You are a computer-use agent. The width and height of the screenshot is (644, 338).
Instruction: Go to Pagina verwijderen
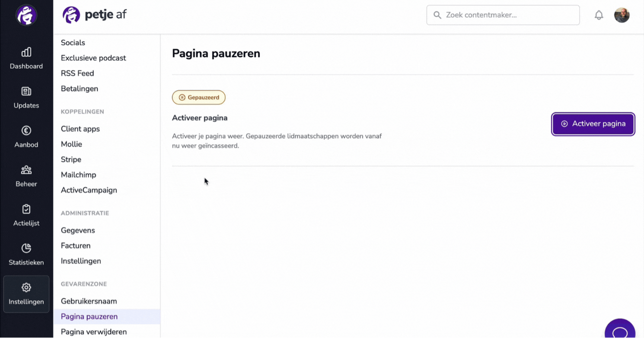point(94,332)
